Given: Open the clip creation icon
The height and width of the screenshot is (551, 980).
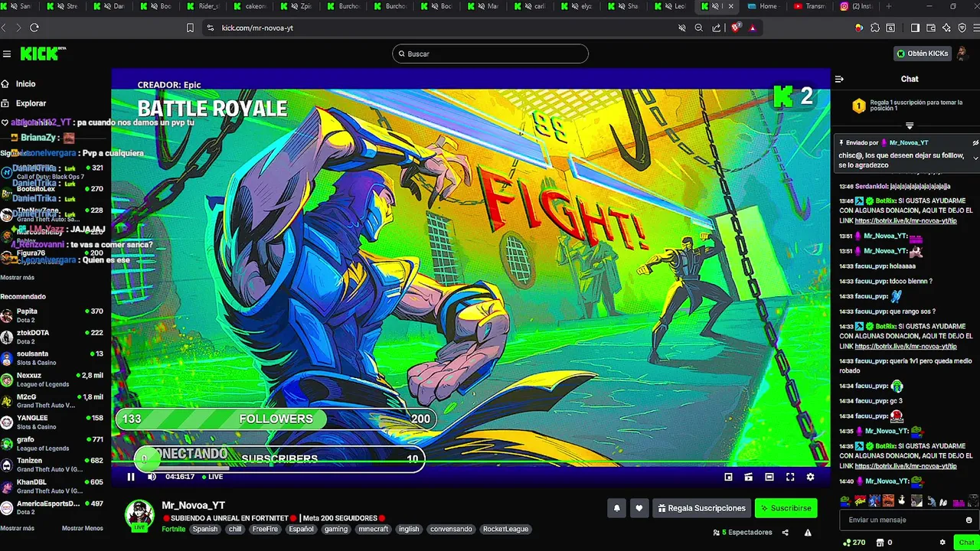Looking at the screenshot, I should pos(749,477).
